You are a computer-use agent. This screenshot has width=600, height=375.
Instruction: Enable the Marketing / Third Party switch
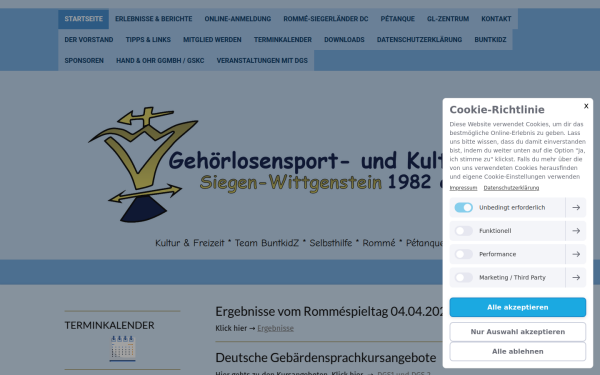[x=464, y=277]
